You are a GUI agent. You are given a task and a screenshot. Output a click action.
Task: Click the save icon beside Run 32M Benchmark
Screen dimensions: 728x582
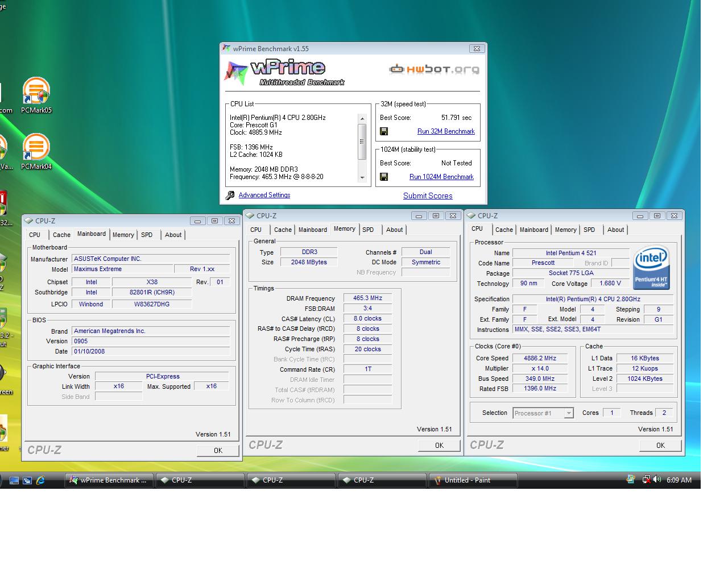(384, 131)
